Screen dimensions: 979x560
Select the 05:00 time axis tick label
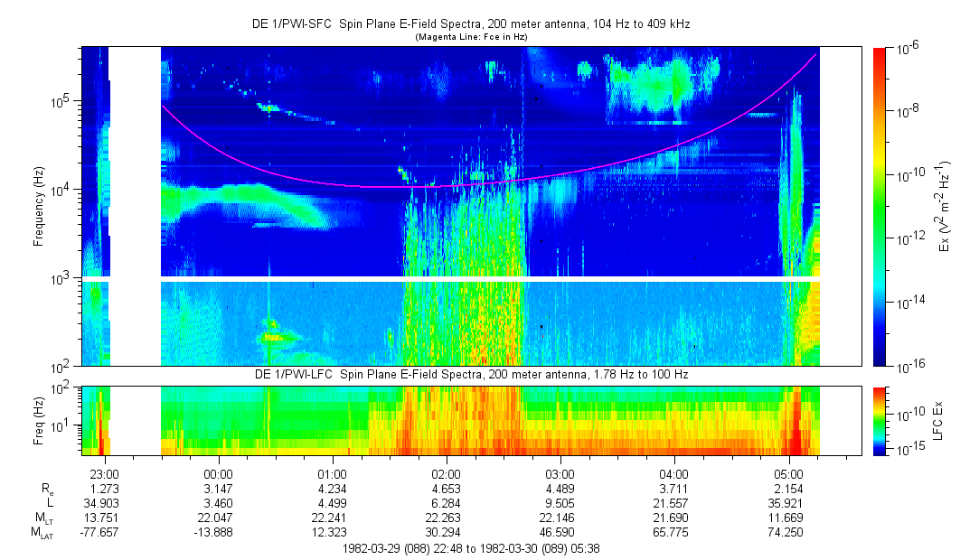tap(788, 473)
